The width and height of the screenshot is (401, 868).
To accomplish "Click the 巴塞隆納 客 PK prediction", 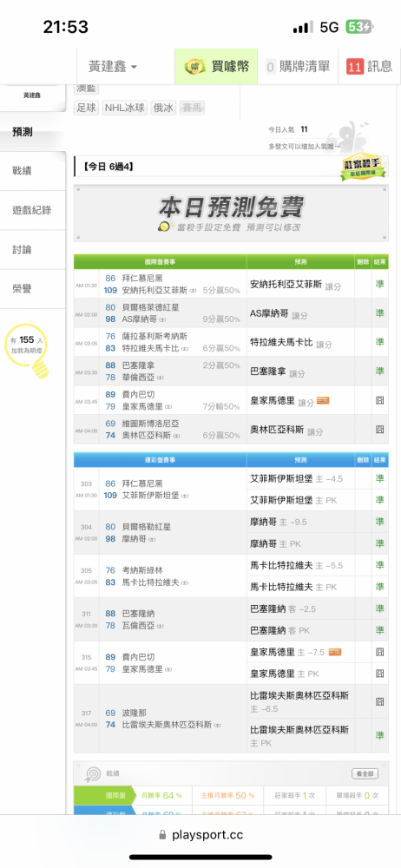I will (279, 630).
